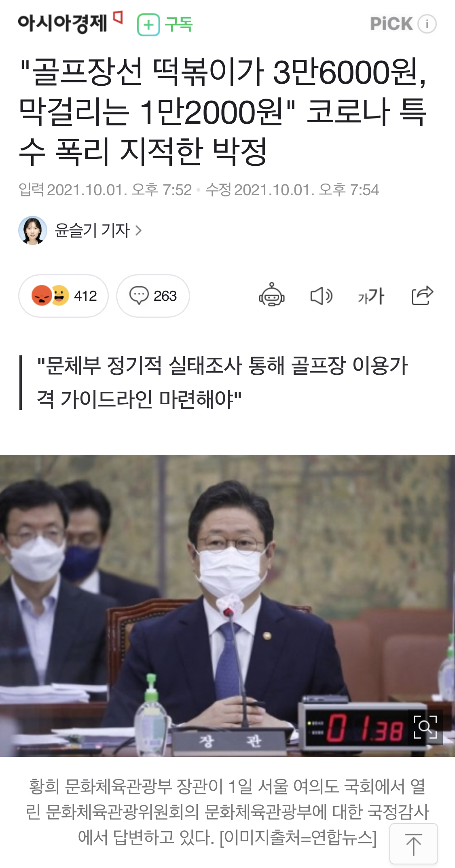
Task: Tap the PiCK label
Action: (x=392, y=24)
